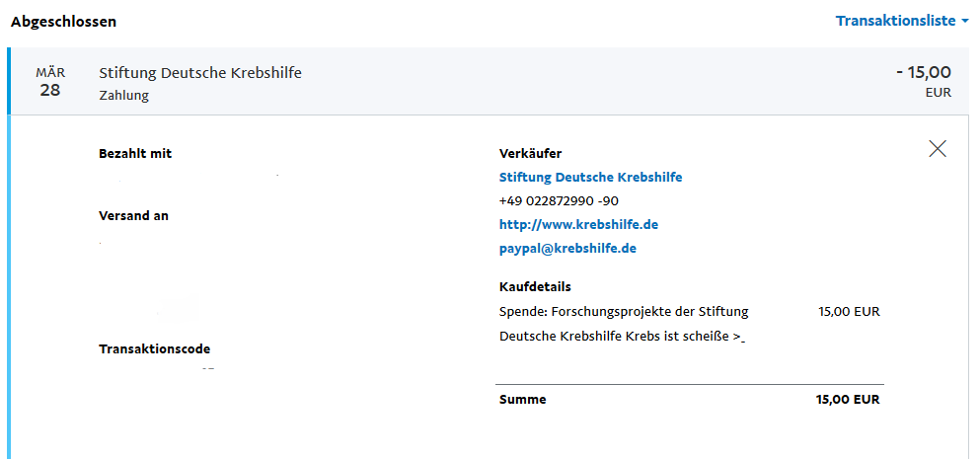Close the transaction details panel with the X
This screenshot has height=459, width=980.
(938, 149)
